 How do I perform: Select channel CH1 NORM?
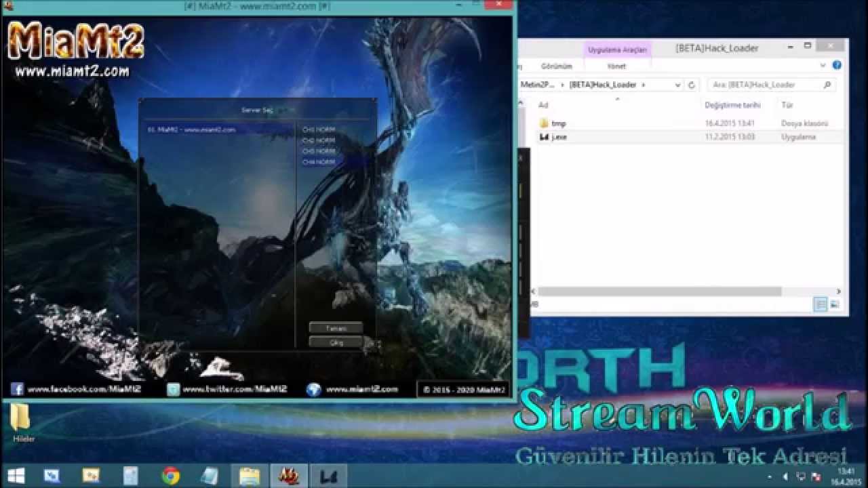[319, 129]
